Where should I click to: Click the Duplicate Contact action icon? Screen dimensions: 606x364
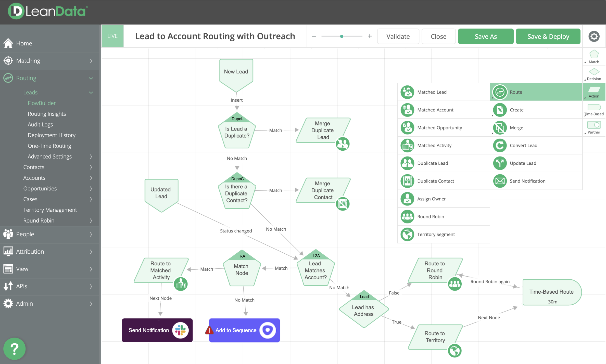tap(407, 181)
